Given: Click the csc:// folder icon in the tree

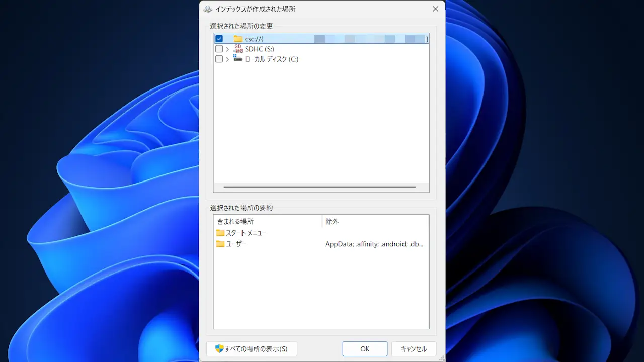Looking at the screenshot, I should (x=238, y=39).
